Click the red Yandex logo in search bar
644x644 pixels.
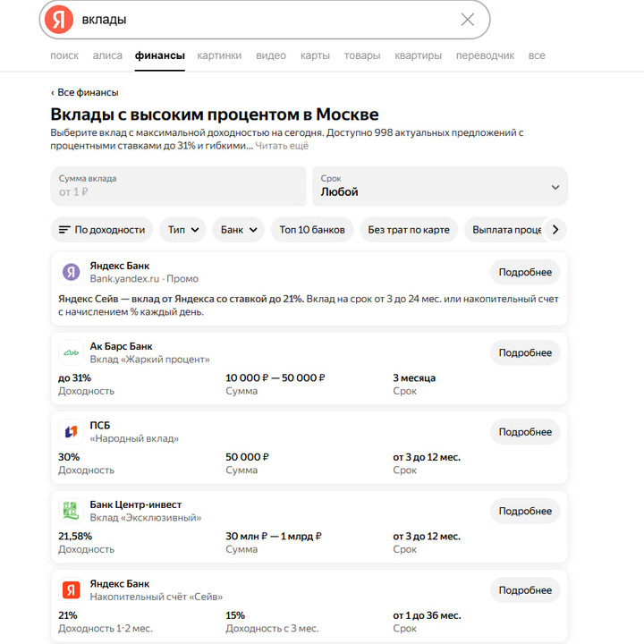click(59, 20)
